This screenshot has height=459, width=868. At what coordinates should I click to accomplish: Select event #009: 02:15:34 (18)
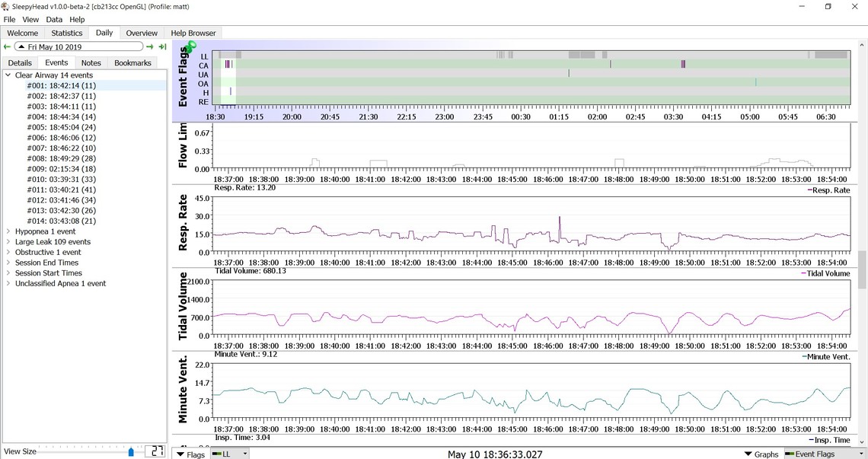pos(62,169)
